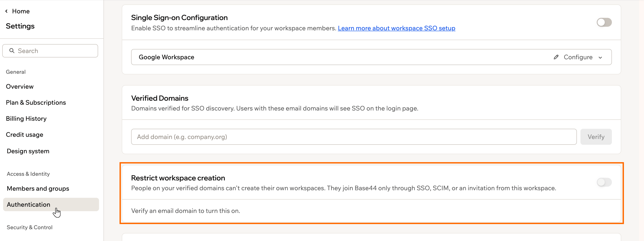Click the Security & Control section label
The height and width of the screenshot is (241, 644).
tap(29, 227)
